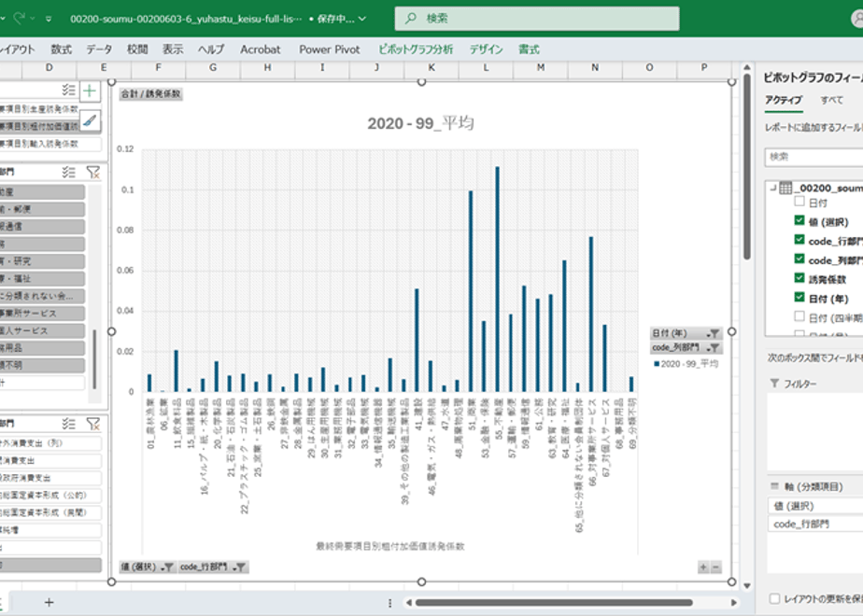Uncheck code_行部門 field checkbox in field list
The height and width of the screenshot is (616, 863).
(799, 240)
